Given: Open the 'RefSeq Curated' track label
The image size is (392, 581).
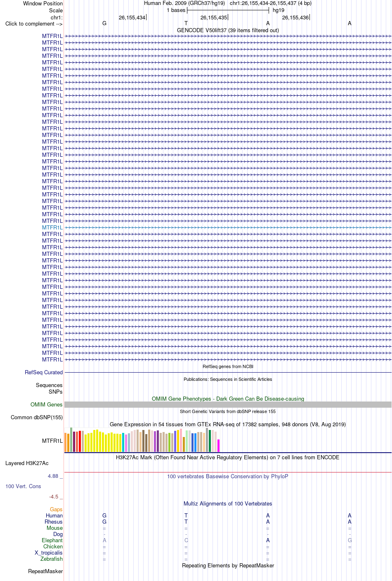Looking at the screenshot, I should tap(44, 372).
